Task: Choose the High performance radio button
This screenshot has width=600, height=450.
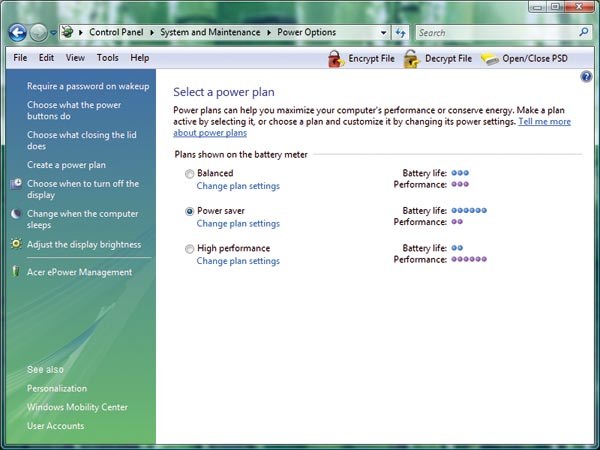Action: tap(190, 249)
